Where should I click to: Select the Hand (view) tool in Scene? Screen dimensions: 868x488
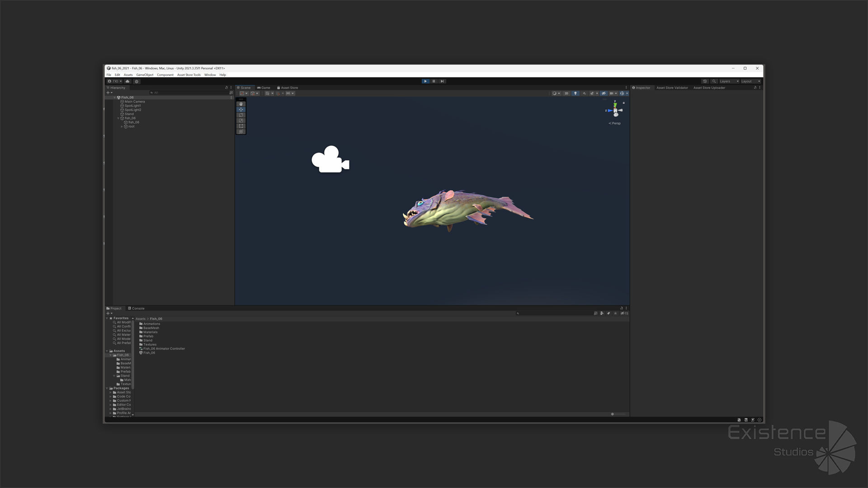point(241,104)
